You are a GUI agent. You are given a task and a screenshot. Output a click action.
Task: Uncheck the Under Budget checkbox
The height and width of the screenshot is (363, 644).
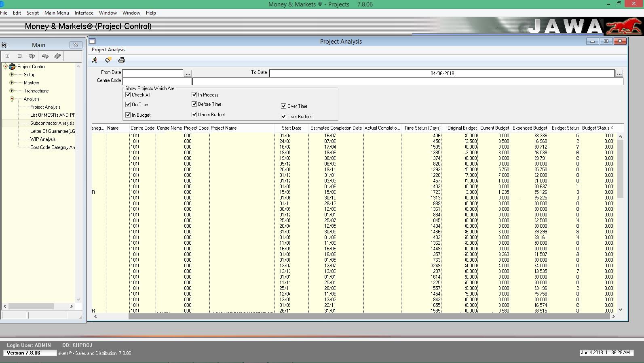point(194,115)
